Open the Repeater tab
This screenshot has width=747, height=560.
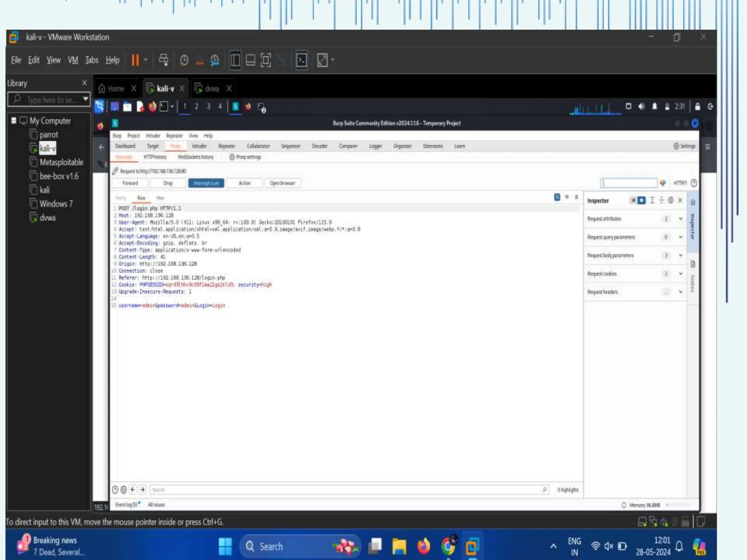[227, 146]
